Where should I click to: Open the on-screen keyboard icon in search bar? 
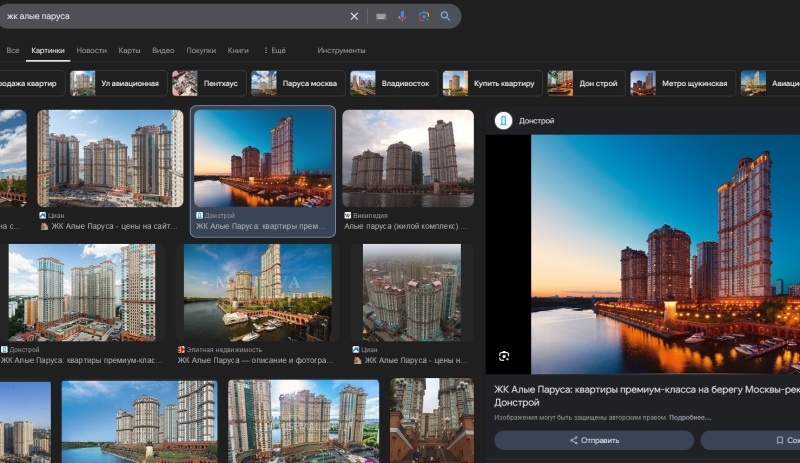[x=381, y=16]
